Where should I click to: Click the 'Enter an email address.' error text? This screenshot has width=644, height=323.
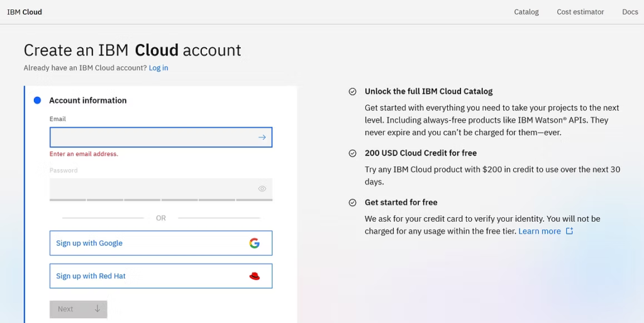tap(84, 154)
